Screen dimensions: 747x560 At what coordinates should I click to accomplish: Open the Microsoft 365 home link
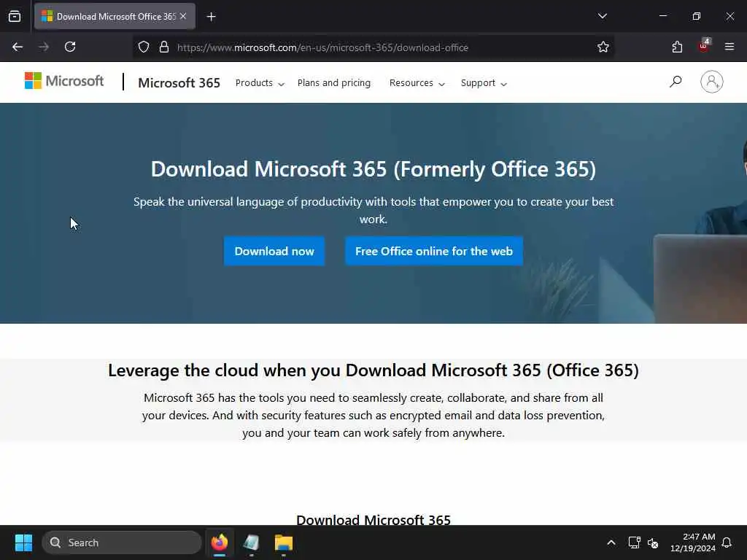179,83
